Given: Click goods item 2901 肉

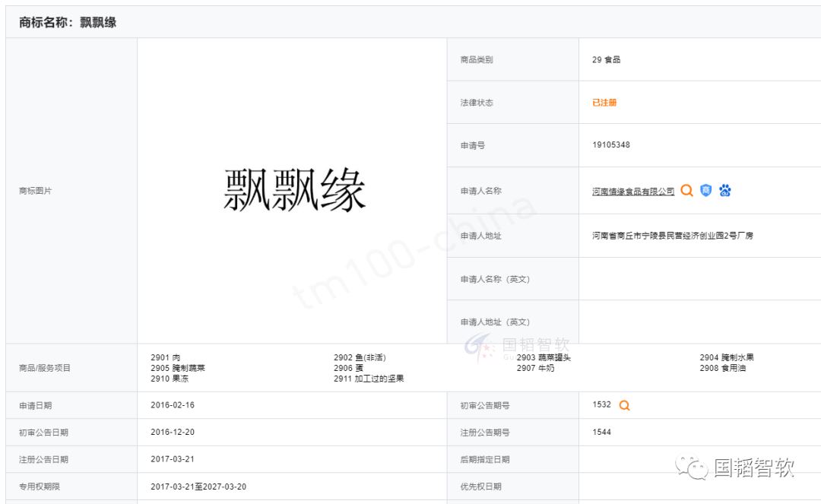Looking at the screenshot, I should 166,357.
